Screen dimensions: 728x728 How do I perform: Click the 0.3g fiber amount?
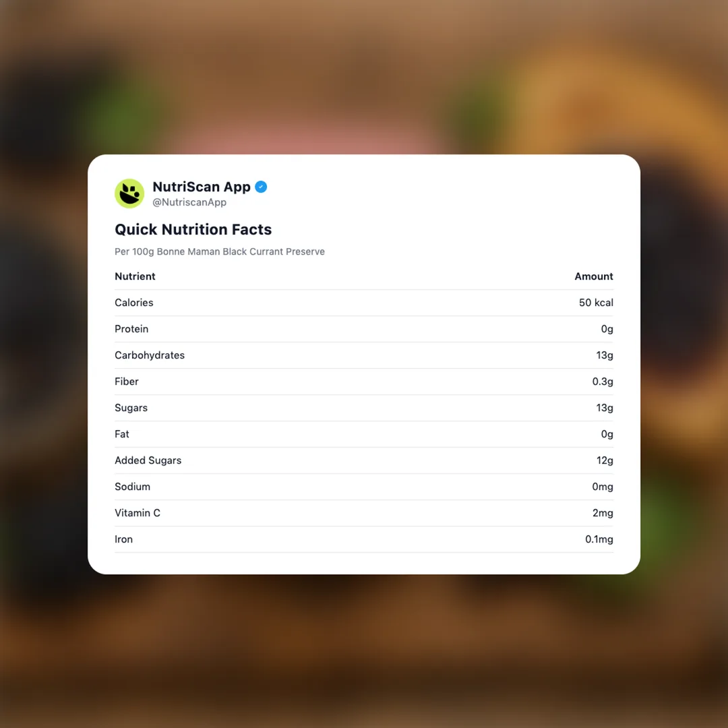point(603,382)
